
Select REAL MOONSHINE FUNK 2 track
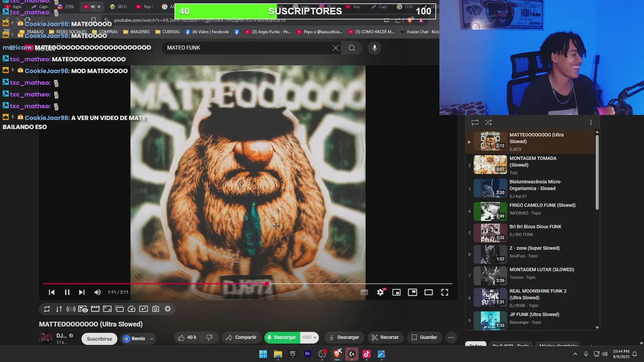530,298
